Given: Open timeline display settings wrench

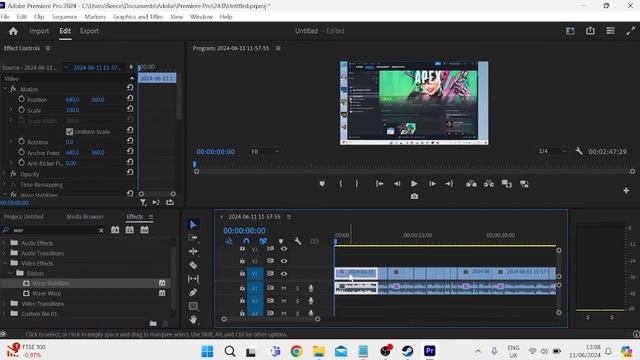Looking at the screenshot, I should coord(298,241).
